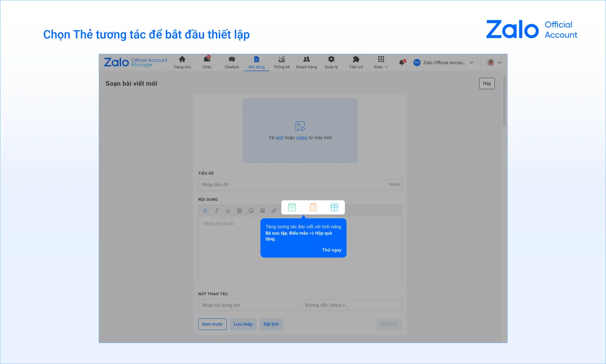Open the Chatbot section
The image size is (606, 364).
click(232, 62)
